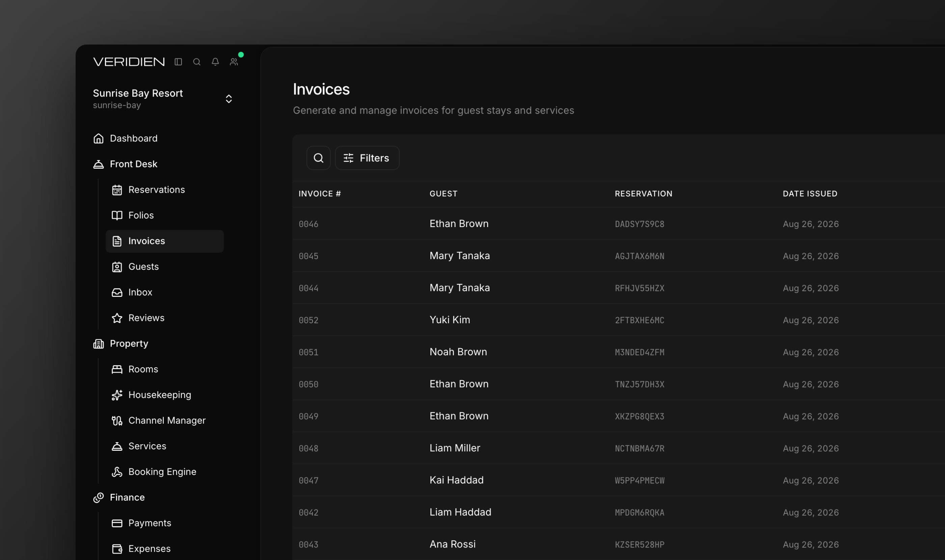This screenshot has width=945, height=560.
Task: Collapse the Front Desk section
Action: coord(134,164)
